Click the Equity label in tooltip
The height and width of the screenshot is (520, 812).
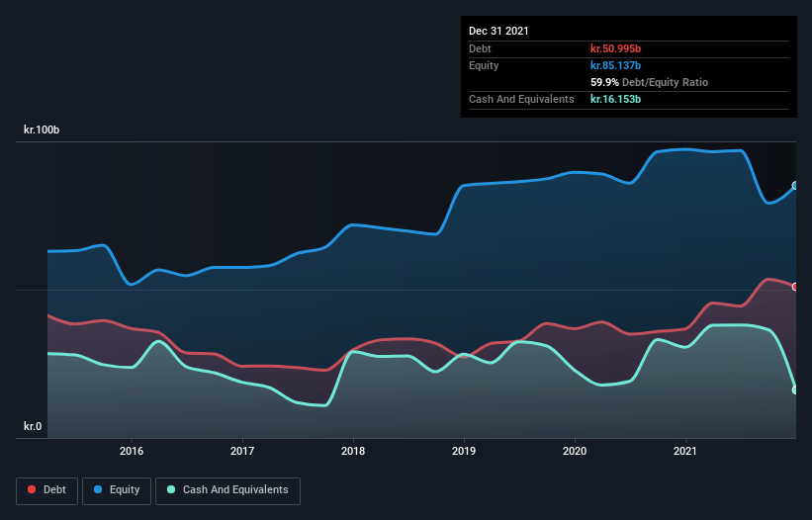[484, 65]
